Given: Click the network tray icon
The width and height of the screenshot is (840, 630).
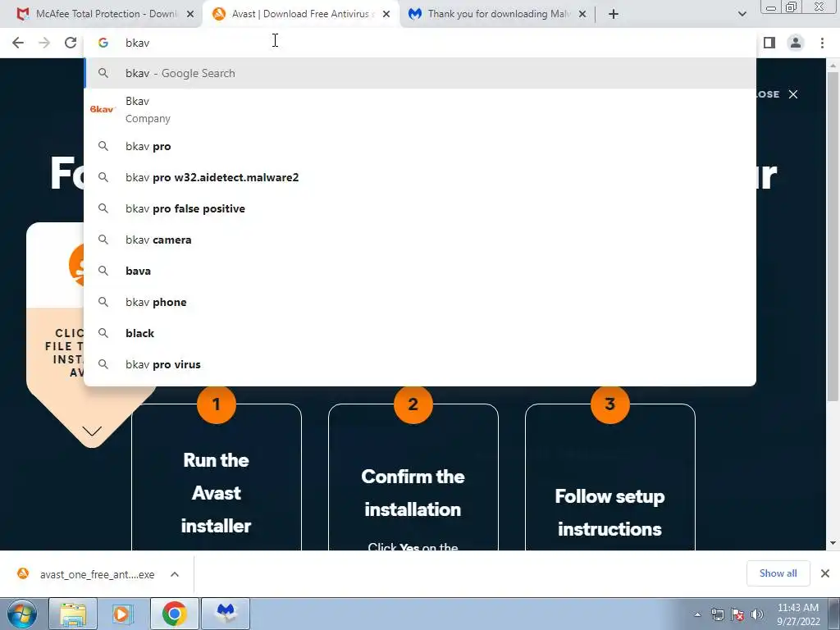Looking at the screenshot, I should click(x=717, y=614).
